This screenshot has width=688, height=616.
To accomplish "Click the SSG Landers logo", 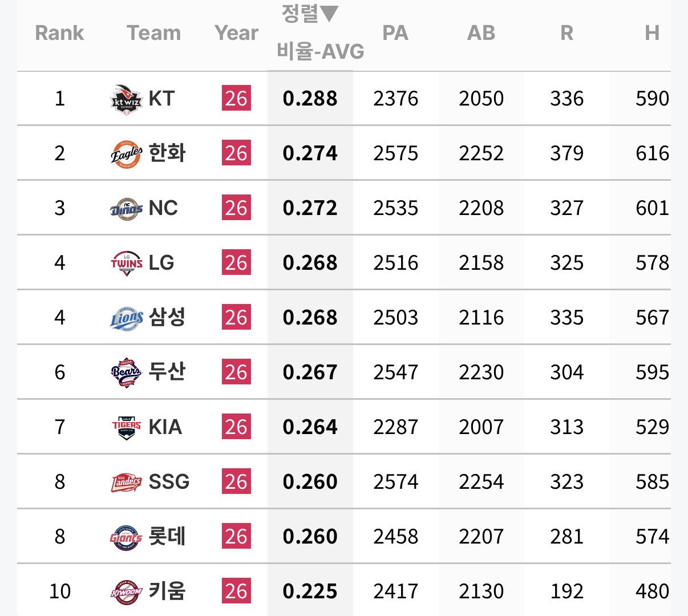I will tap(126, 483).
